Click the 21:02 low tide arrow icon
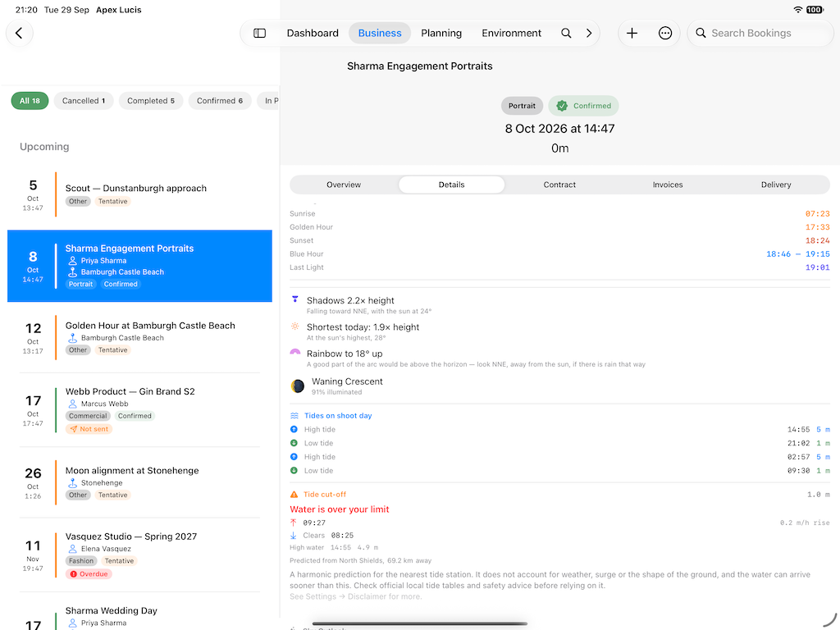 [294, 443]
